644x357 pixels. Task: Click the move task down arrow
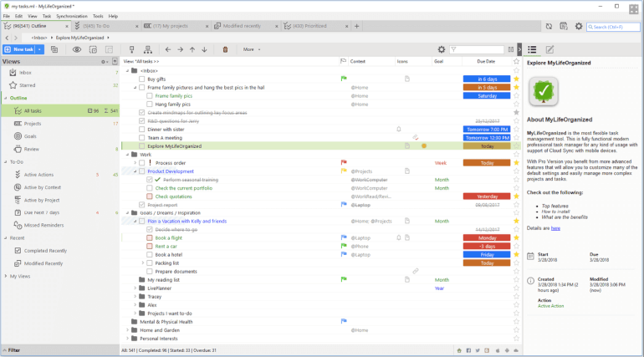(x=205, y=49)
